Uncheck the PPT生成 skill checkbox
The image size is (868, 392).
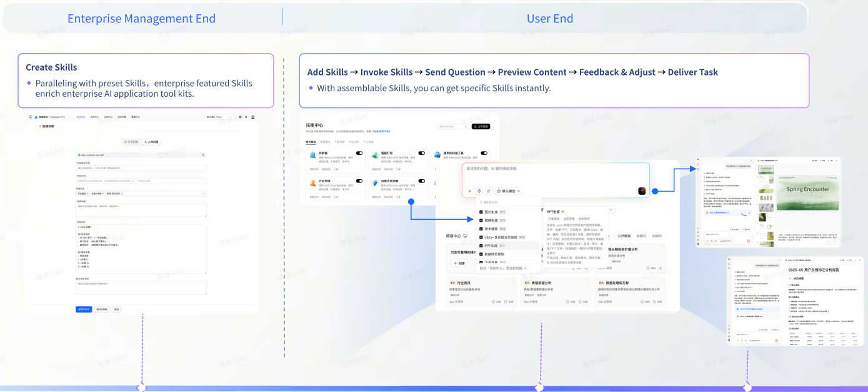tap(481, 246)
